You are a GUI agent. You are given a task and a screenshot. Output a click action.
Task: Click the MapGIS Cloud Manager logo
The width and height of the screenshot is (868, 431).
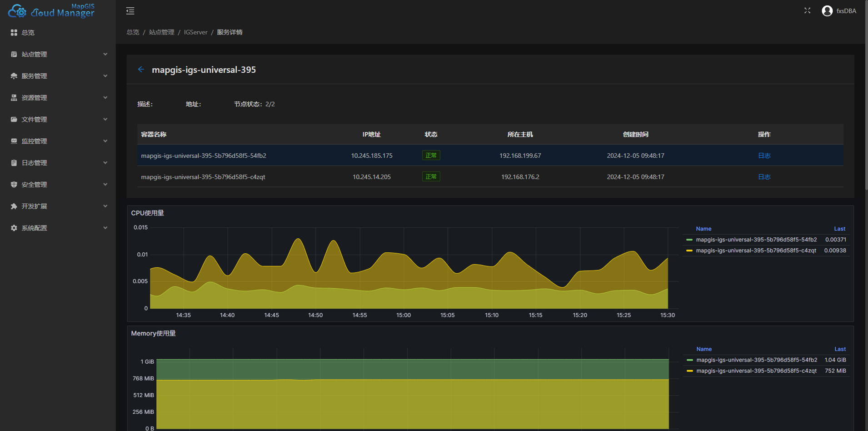pos(51,10)
